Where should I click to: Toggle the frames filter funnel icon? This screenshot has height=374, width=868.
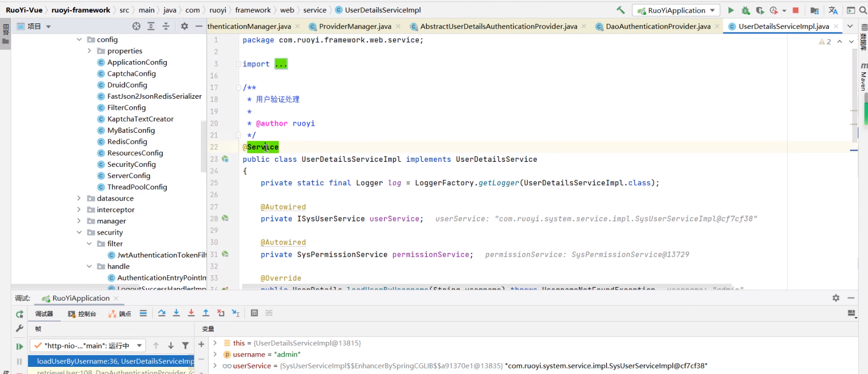point(186,346)
